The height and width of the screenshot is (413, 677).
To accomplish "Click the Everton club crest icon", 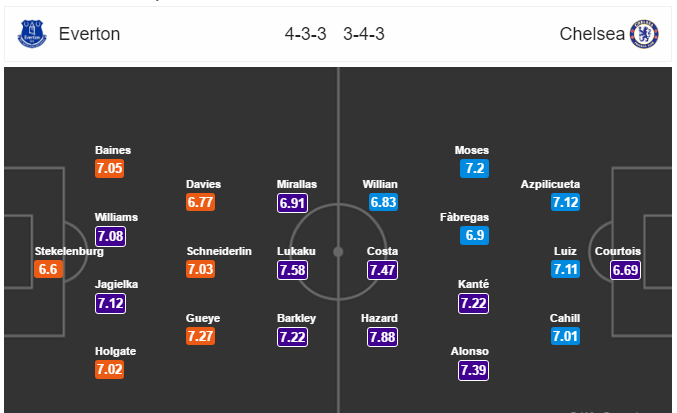I will [x=34, y=34].
